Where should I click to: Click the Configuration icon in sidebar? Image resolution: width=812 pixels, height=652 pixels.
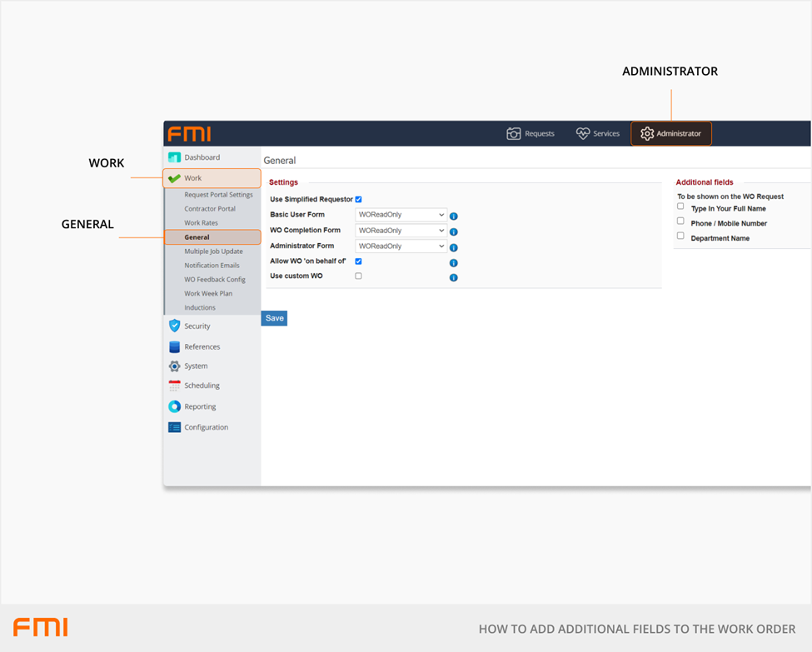[x=174, y=427]
